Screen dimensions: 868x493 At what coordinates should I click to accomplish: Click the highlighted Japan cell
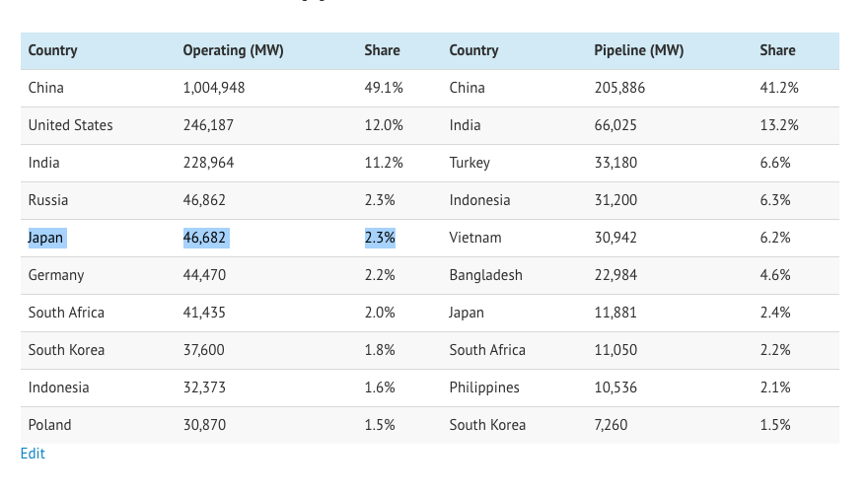click(46, 238)
